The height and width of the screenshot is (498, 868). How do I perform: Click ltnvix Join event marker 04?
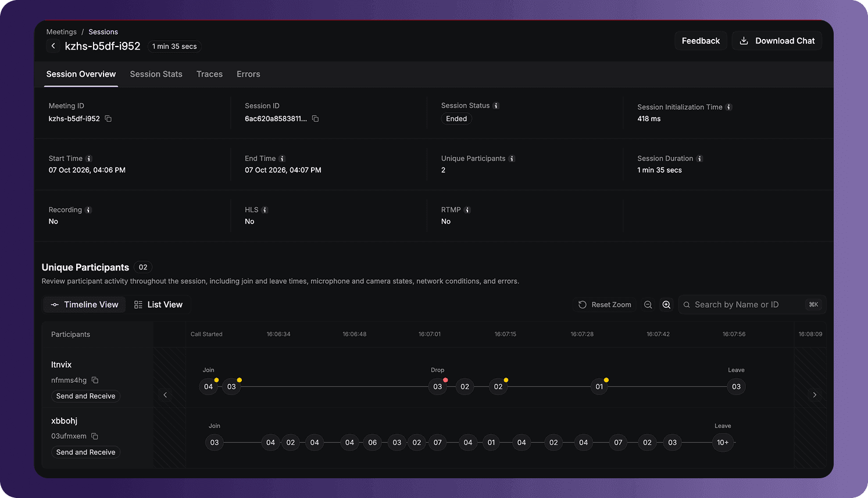[208, 387]
